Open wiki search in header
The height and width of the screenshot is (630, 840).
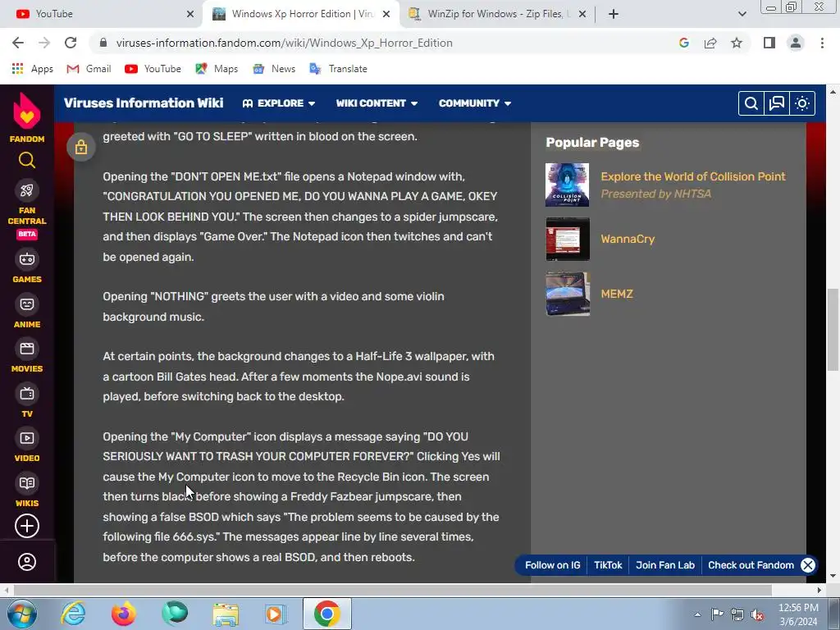tap(751, 103)
